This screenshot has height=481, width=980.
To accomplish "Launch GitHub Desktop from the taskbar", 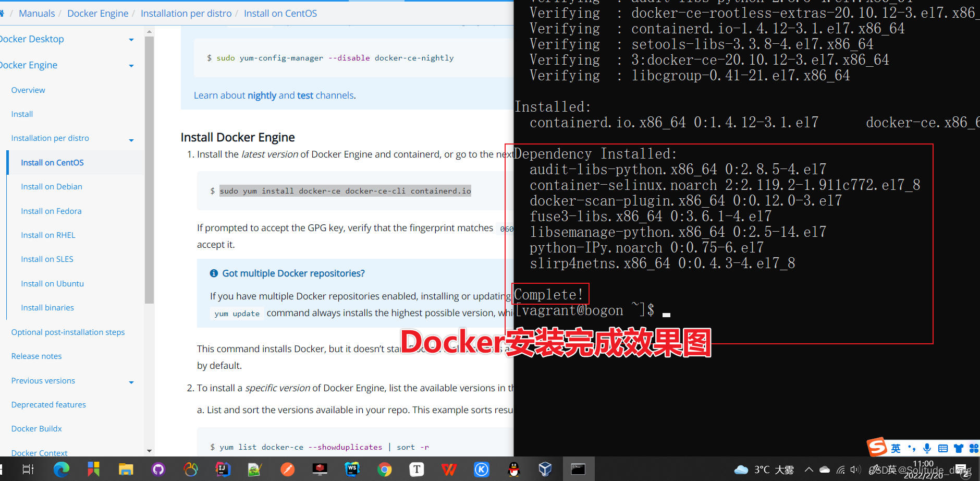I will [x=158, y=470].
